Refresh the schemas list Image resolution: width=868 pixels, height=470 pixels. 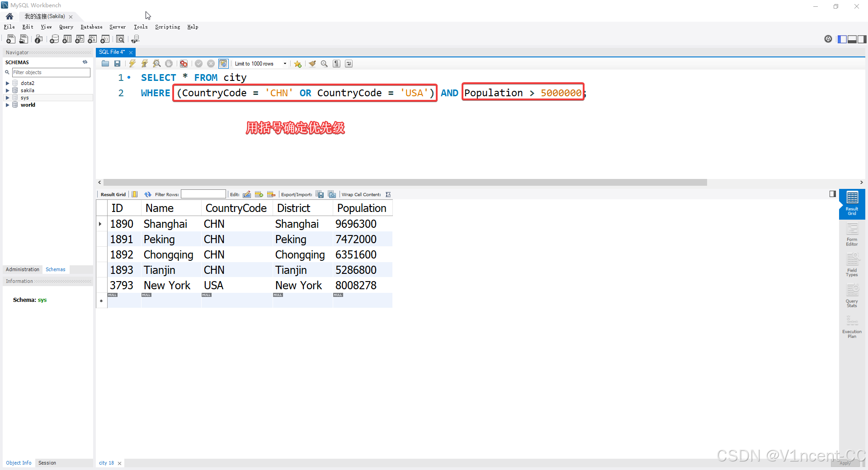(85, 62)
